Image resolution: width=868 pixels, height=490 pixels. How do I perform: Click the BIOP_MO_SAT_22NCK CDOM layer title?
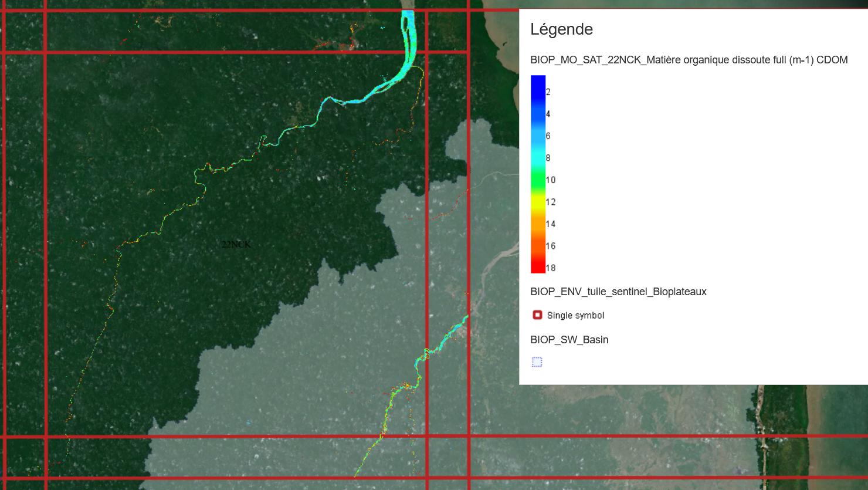(x=689, y=60)
